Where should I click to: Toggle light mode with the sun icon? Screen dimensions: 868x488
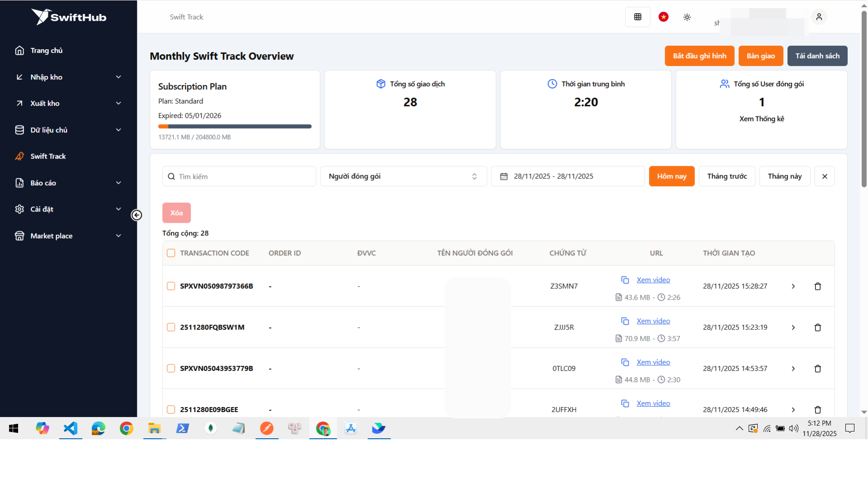pos(687,17)
